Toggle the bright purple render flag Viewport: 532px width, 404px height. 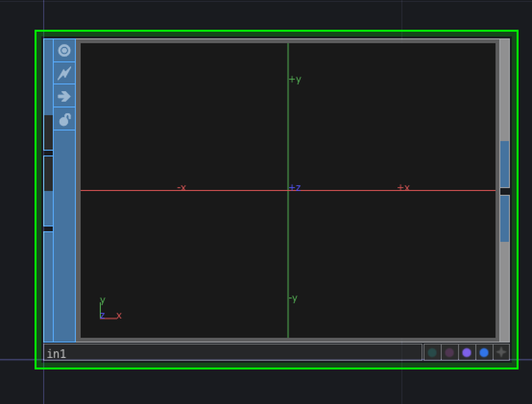(467, 353)
